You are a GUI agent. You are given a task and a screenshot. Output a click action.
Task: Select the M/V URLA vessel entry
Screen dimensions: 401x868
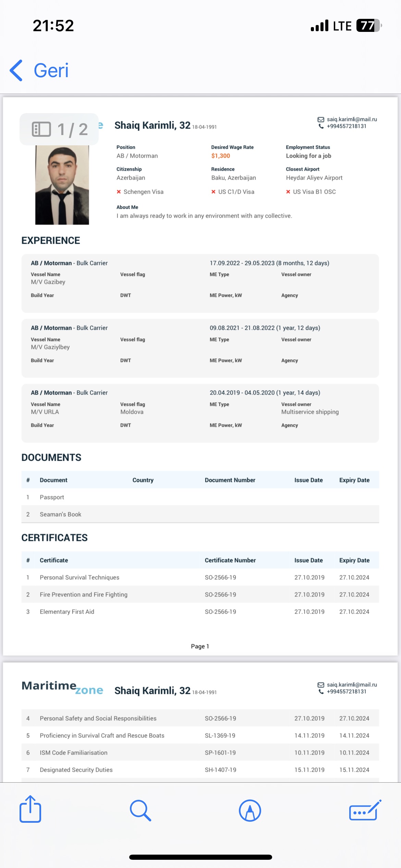(45, 412)
